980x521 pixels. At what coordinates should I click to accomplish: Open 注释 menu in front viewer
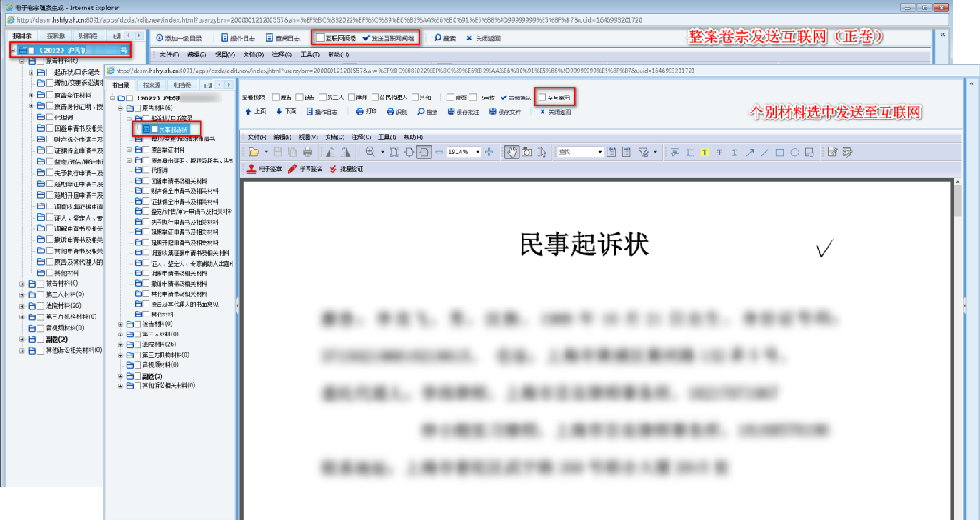point(361,137)
